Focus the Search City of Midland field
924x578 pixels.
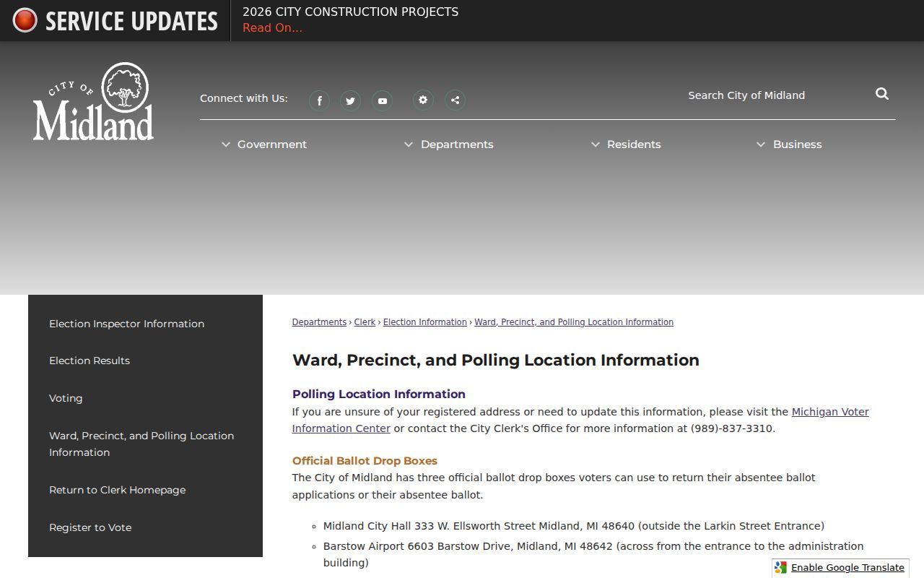pyautogui.click(x=776, y=95)
